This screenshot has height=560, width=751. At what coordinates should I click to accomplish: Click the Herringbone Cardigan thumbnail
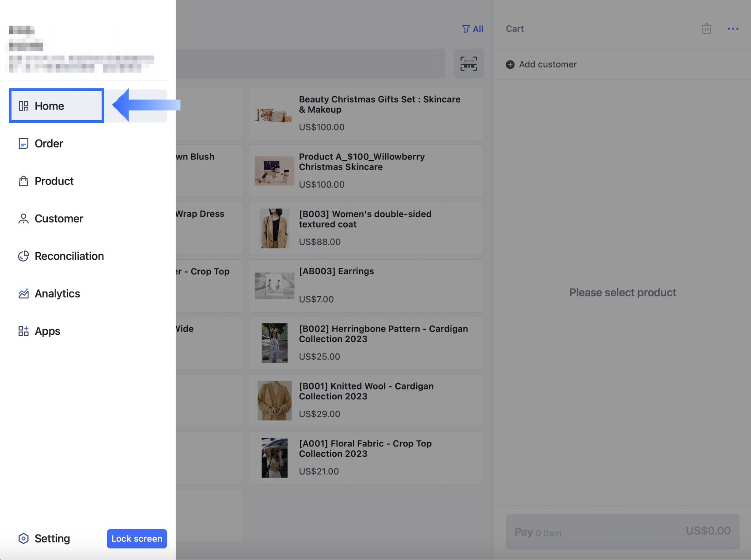(274, 343)
